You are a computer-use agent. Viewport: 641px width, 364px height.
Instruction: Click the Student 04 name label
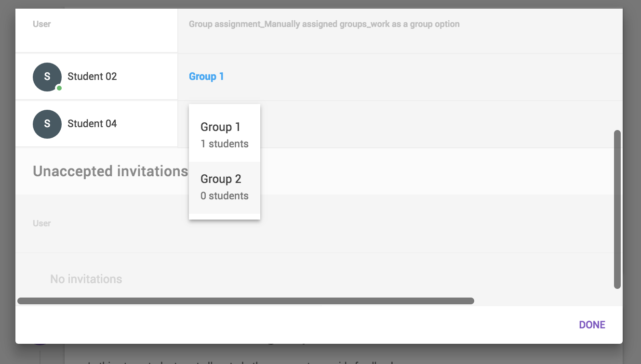coord(92,124)
